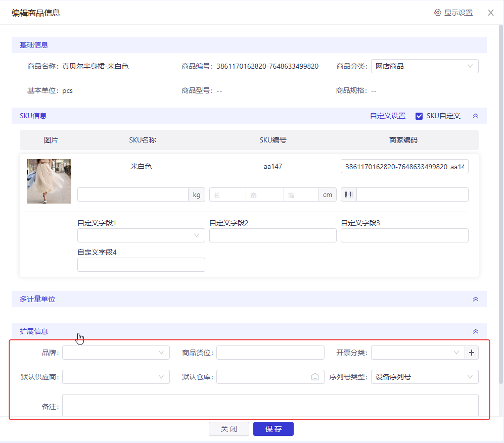Focus the 自定义字段2 input
Viewport: 504px width, 443px height.
273,235
